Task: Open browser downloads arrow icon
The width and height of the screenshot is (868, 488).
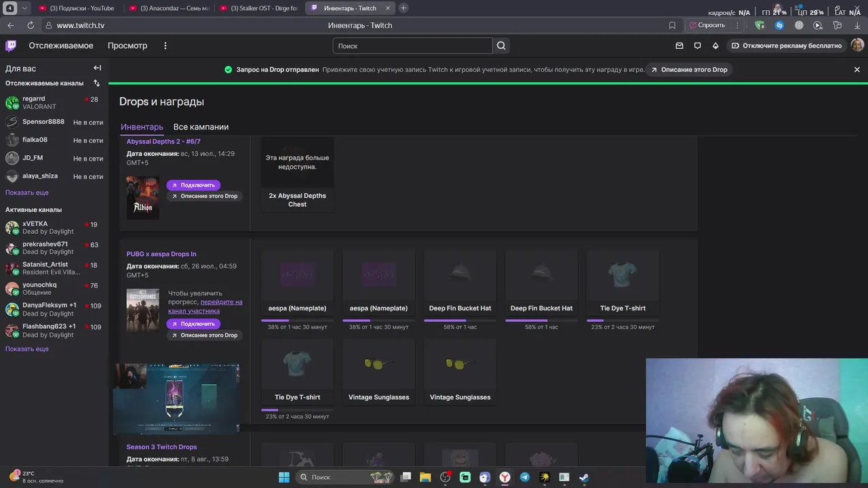Action: pyautogui.click(x=856, y=25)
